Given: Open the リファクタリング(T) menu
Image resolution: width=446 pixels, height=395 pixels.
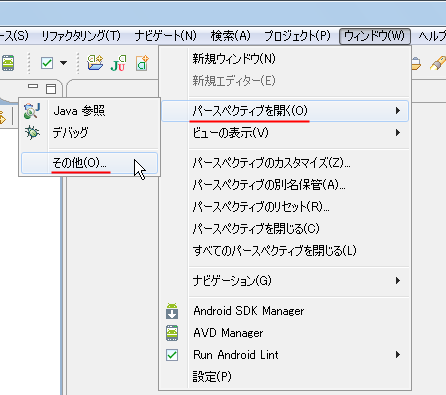Looking at the screenshot, I should 81,36.
